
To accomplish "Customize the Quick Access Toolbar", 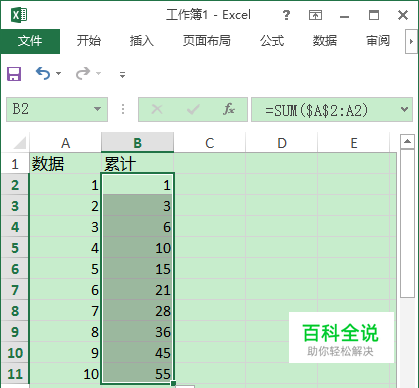I will (x=122, y=74).
